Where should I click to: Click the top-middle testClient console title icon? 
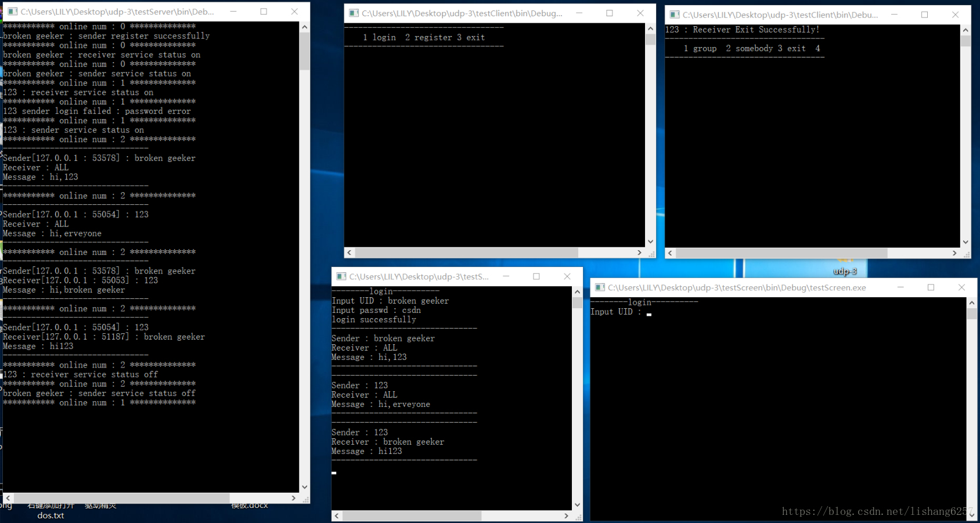pos(354,13)
